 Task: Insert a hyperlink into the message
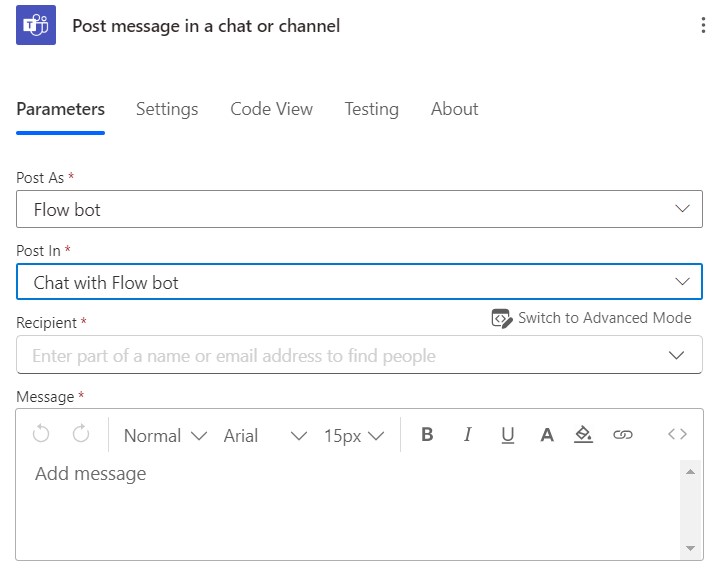point(623,434)
